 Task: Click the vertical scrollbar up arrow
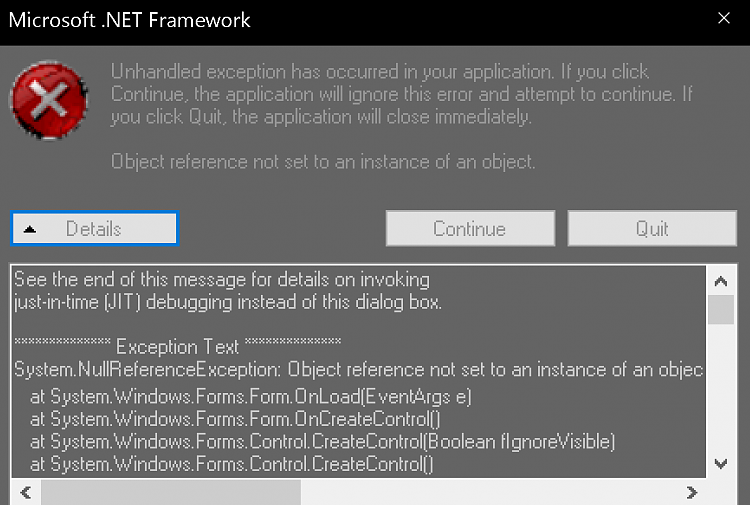pos(721,281)
